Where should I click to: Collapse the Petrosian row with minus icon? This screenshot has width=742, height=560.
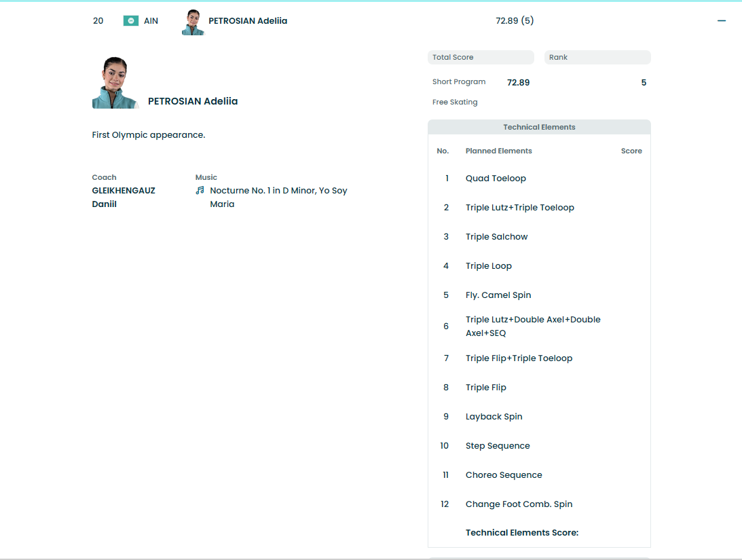tap(721, 21)
